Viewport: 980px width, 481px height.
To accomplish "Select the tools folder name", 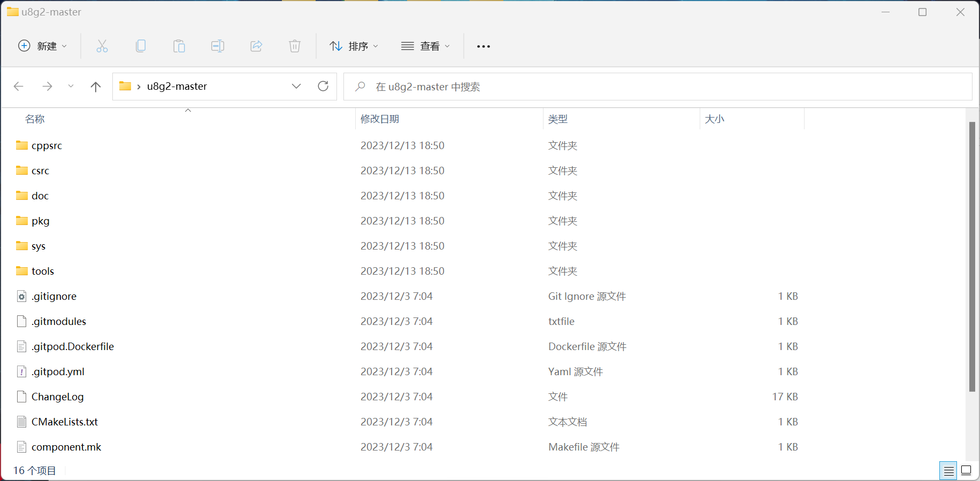I will (43, 271).
